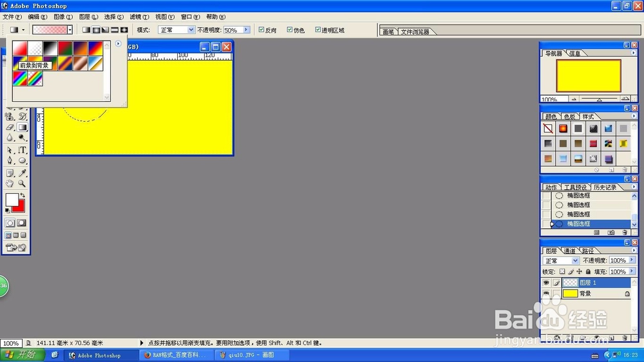644x362 pixels.
Task: Hide 背景 layer visibility eye
Action: (x=546, y=293)
